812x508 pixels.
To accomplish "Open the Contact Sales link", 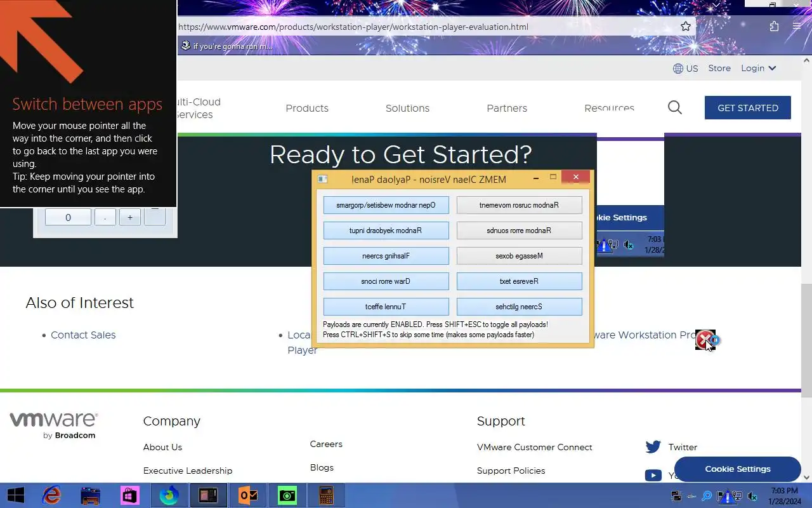I will click(x=83, y=335).
